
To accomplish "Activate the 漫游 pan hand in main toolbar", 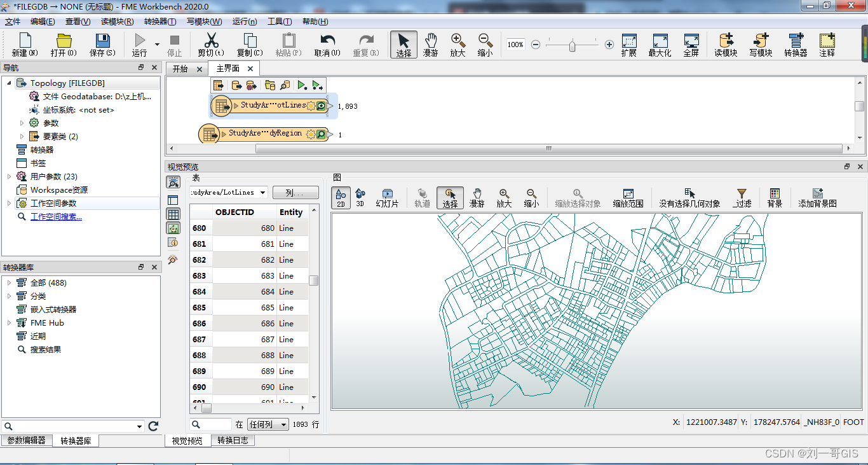I will (431, 40).
